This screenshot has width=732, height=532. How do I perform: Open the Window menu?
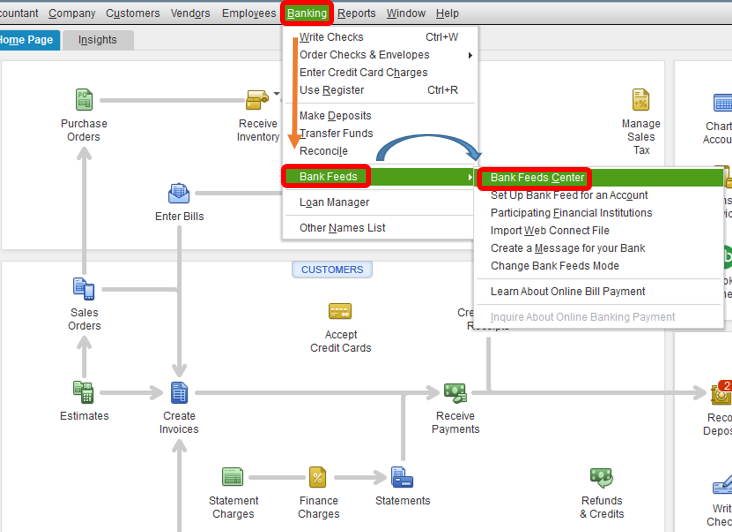click(x=406, y=14)
